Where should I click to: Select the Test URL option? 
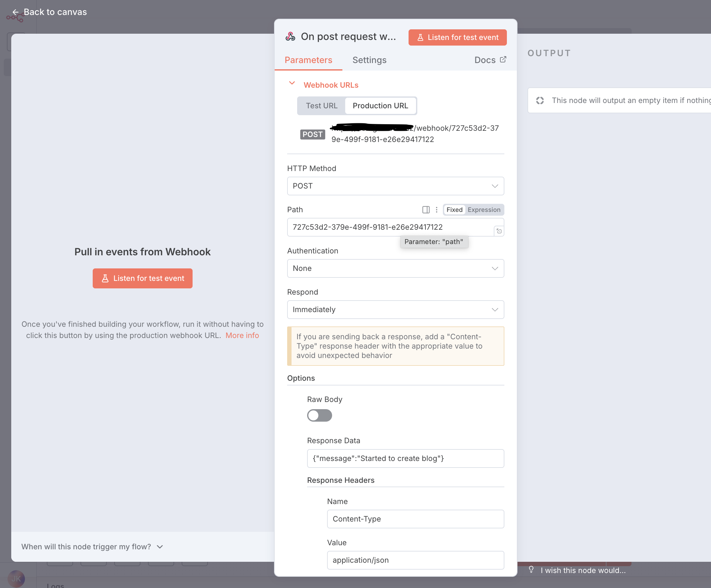tap(321, 105)
